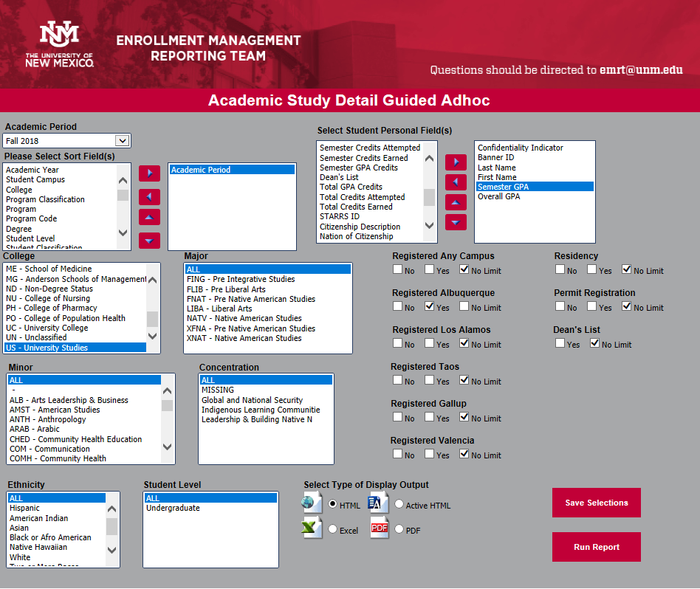Check No for Registered Valencia
The width and height of the screenshot is (700, 589).
(398, 454)
